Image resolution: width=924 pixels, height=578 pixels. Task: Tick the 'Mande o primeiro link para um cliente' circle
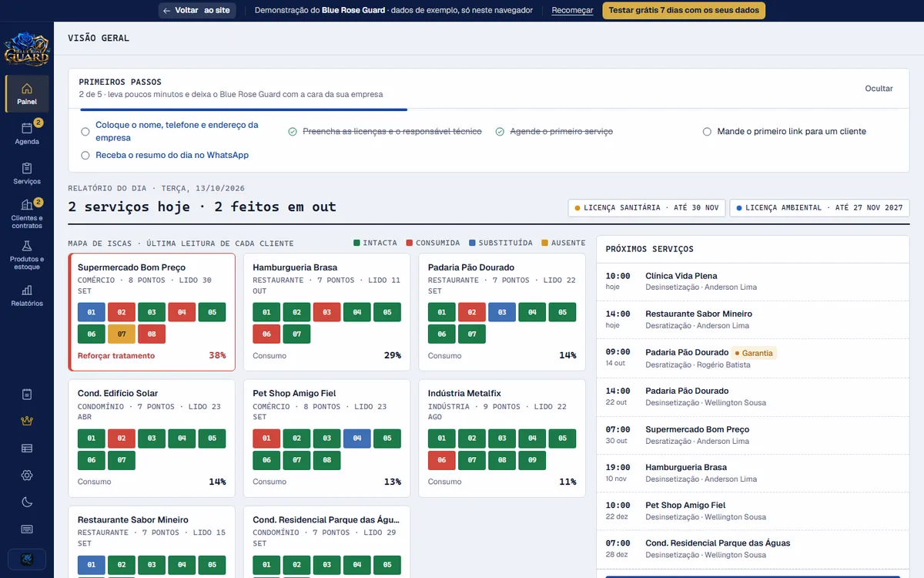tap(707, 132)
